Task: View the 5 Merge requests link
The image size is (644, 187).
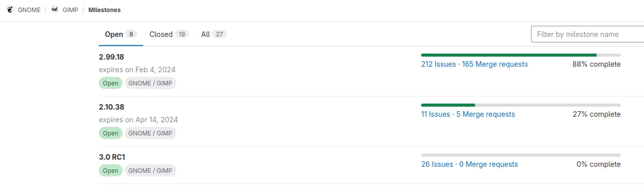Action: pos(486,114)
